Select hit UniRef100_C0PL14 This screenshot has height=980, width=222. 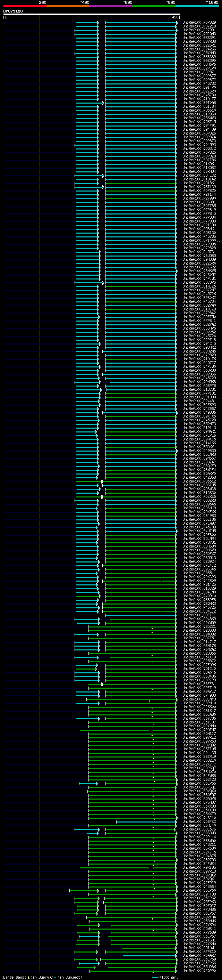(199, 837)
